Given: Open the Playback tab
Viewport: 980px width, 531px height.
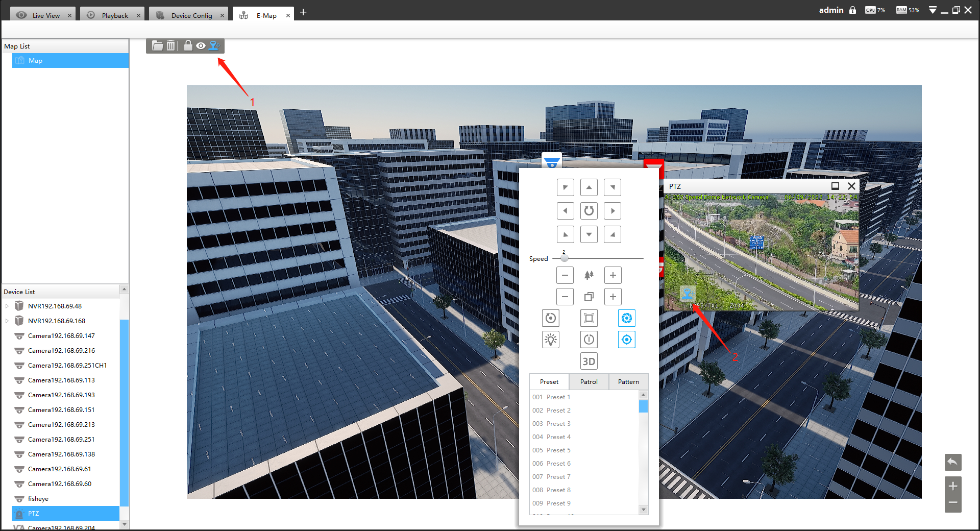Looking at the screenshot, I should [114, 15].
